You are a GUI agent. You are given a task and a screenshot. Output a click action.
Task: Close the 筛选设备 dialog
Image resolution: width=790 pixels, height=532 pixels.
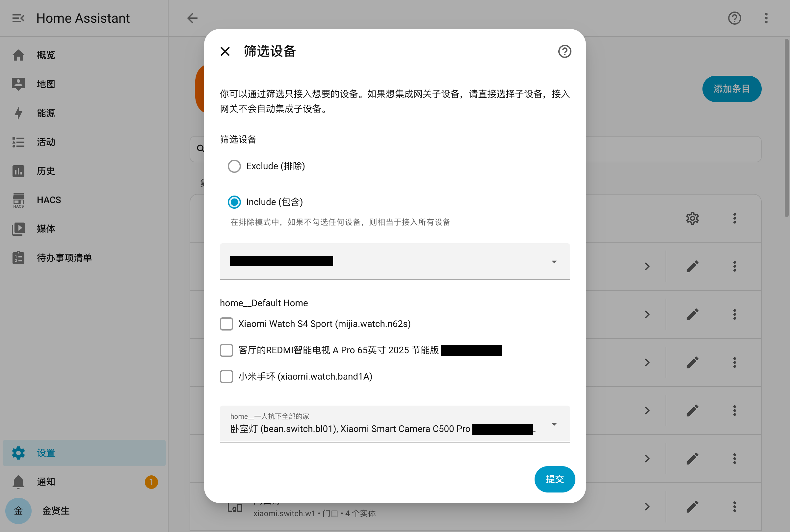point(225,51)
